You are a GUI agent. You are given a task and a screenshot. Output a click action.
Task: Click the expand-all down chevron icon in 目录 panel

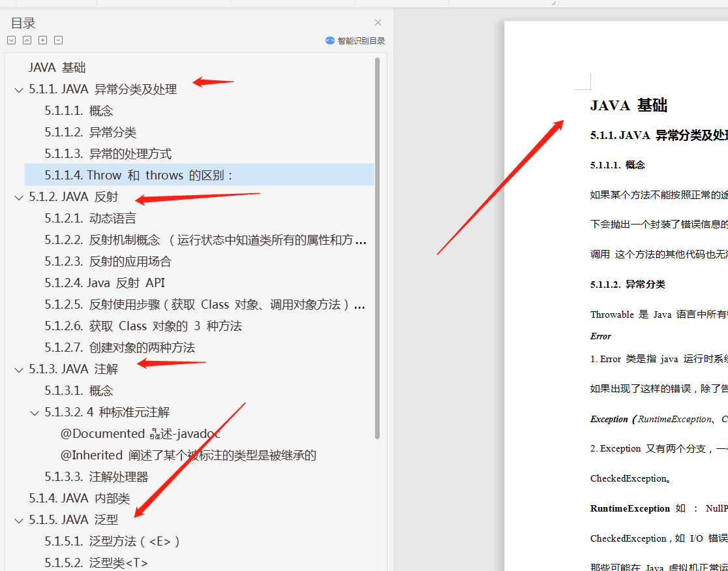pyautogui.click(x=12, y=40)
